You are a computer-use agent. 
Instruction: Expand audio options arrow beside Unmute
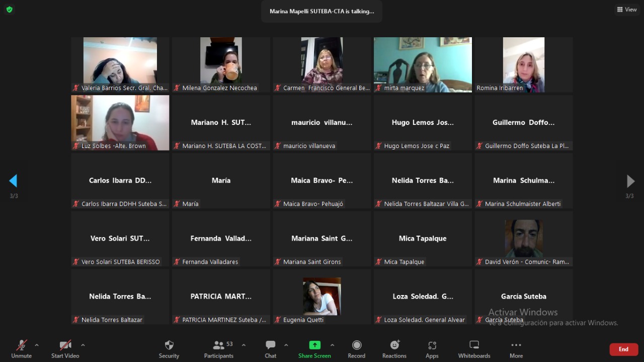37,345
